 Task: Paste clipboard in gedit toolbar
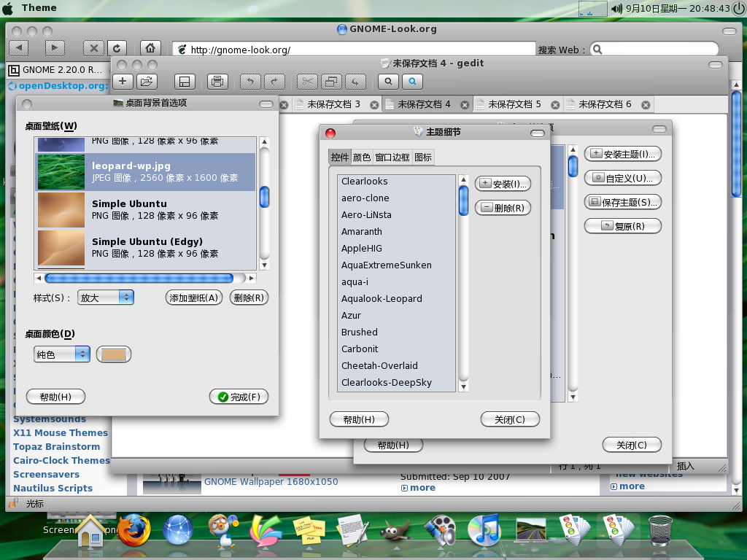coord(355,82)
